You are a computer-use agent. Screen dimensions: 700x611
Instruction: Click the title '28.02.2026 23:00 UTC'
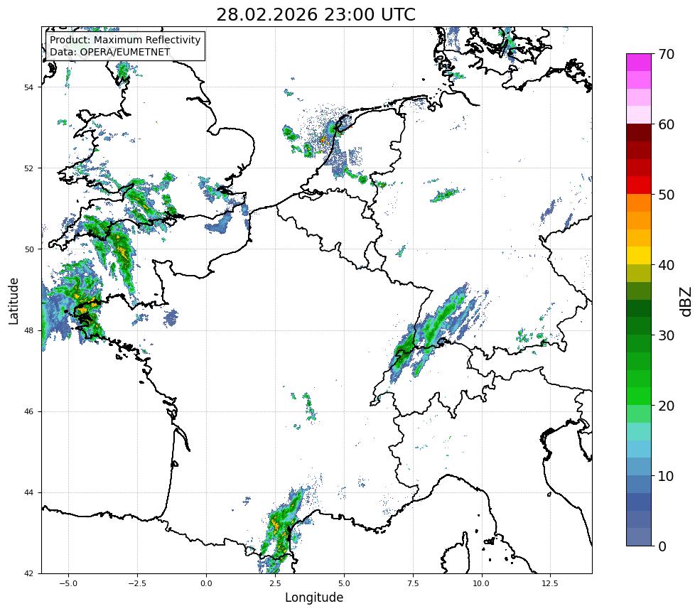tap(316, 15)
